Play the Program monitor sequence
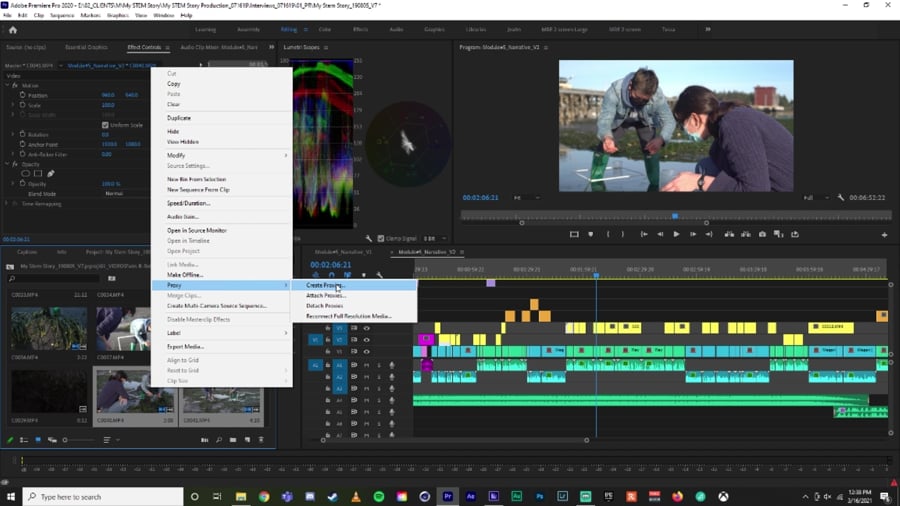The height and width of the screenshot is (506, 900). coord(676,234)
